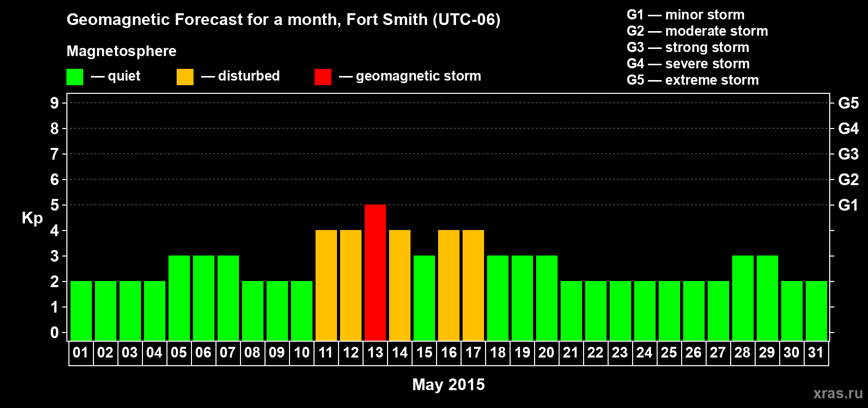Click the 'May 2015' caption
This screenshot has width=868, height=408.
448,384
